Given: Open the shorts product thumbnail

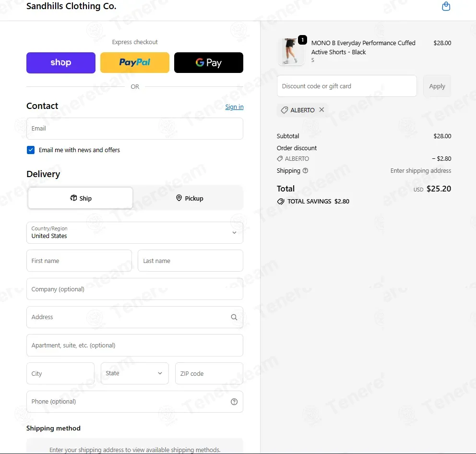Looking at the screenshot, I should pos(291,52).
